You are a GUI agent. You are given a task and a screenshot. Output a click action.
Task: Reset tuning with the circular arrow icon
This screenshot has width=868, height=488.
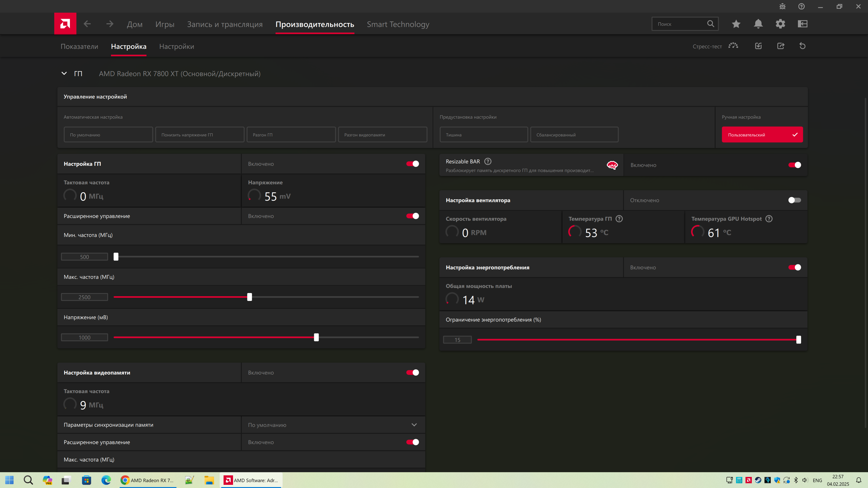click(802, 46)
